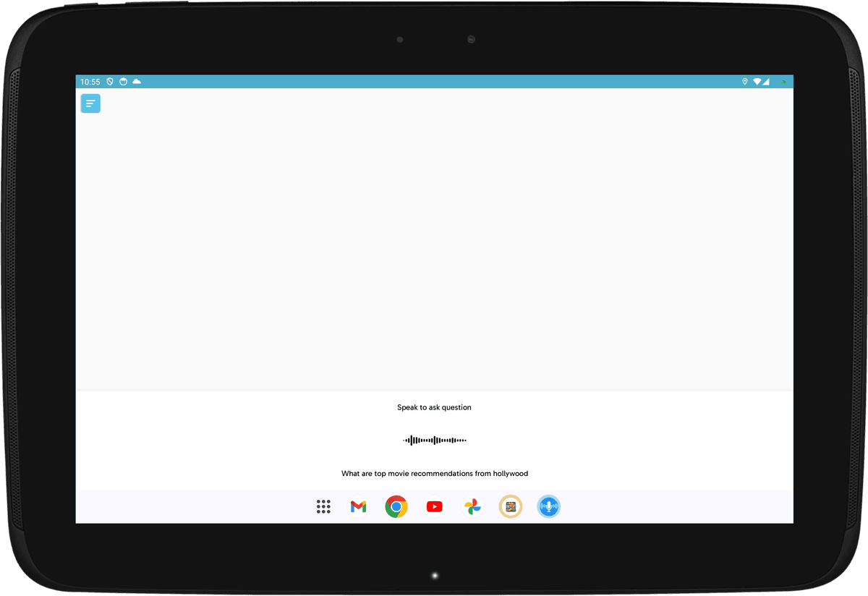Tap the cellular signal indicator
The height and width of the screenshot is (596, 868).
[765, 82]
